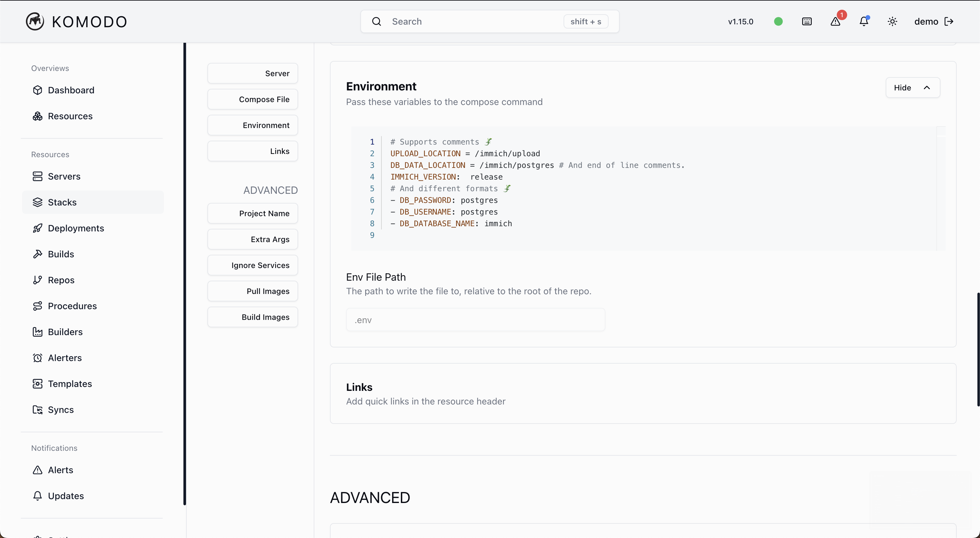This screenshot has width=980, height=538.
Task: Click the page vertical scrollbar
Action: 978,349
